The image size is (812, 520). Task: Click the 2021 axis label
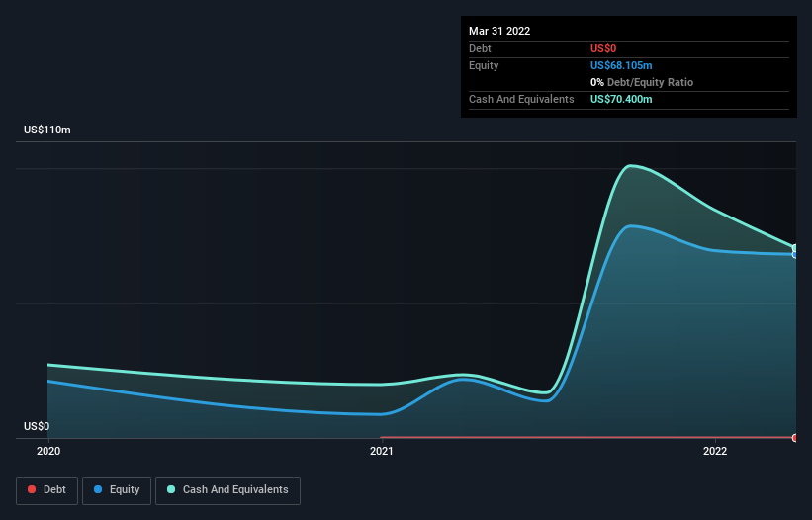(382, 451)
